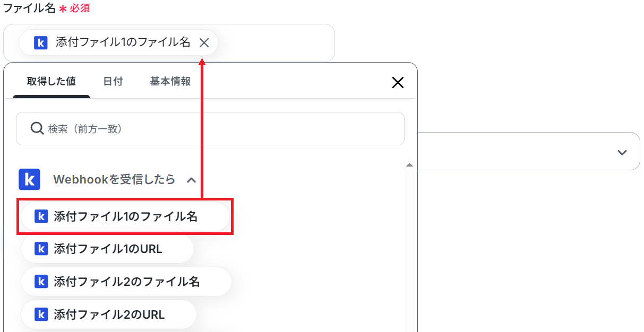Click the k icon inside the file name chip
The width and height of the screenshot is (644, 332).
[41, 43]
